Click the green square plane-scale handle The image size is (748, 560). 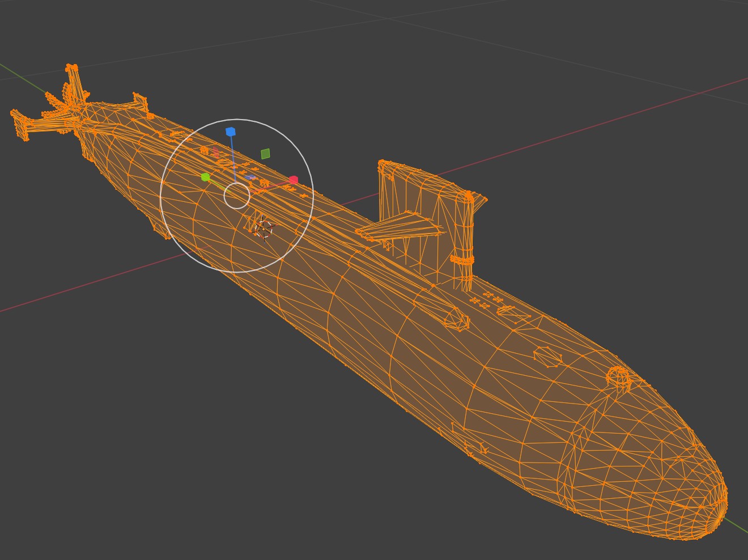[x=265, y=154]
